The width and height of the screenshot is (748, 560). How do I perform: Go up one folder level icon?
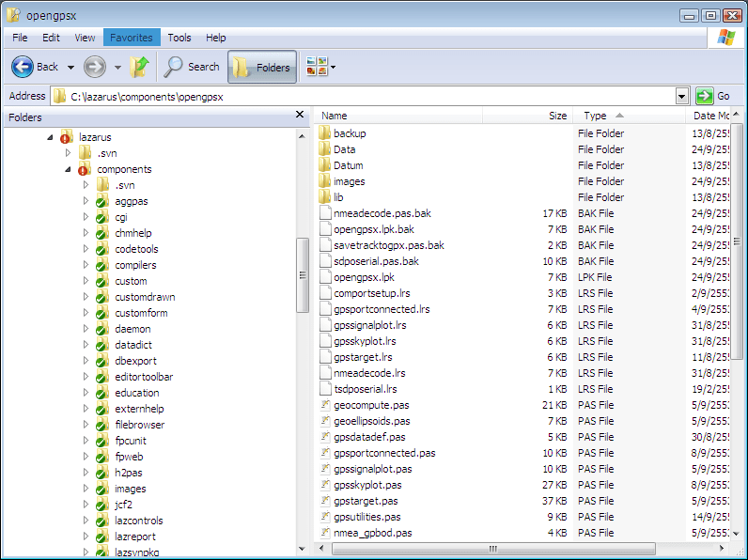point(139,67)
